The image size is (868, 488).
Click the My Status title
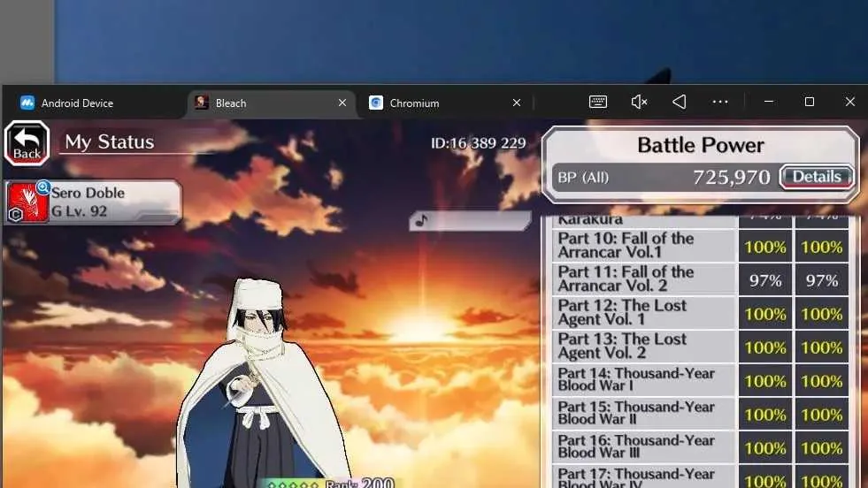coord(110,142)
